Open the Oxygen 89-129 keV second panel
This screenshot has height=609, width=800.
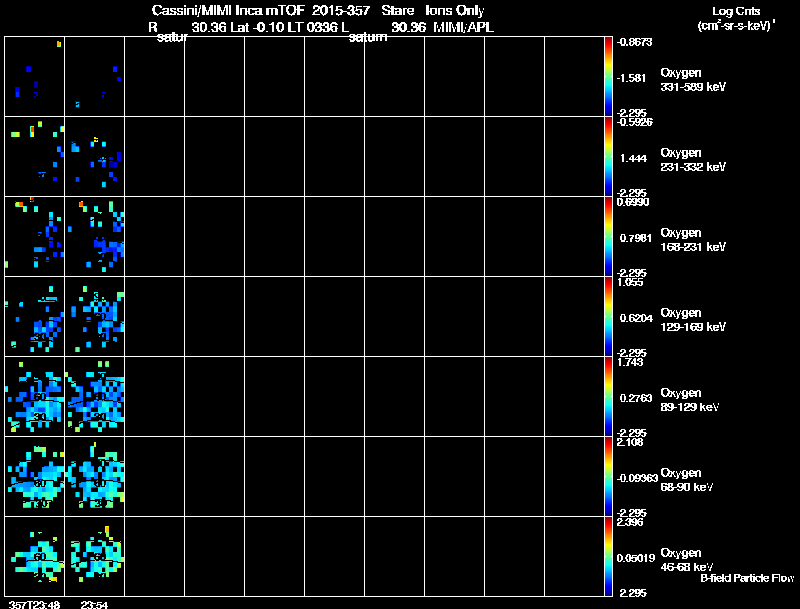[x=94, y=397]
